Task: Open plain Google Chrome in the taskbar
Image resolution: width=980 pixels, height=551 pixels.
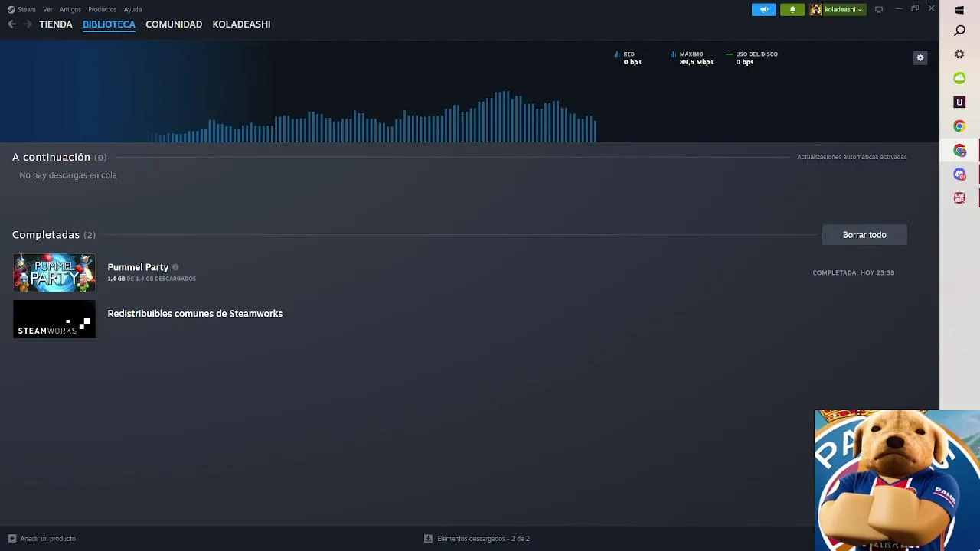Action: pos(959,126)
